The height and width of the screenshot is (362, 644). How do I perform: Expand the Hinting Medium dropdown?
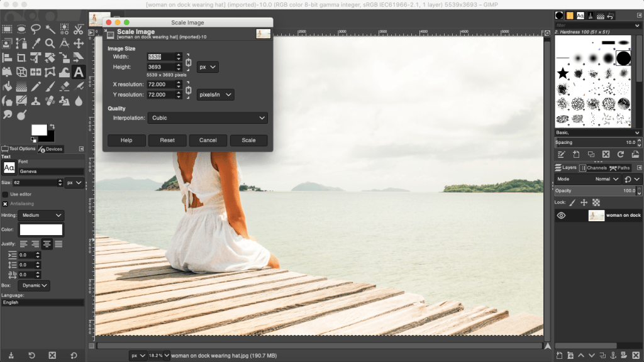(42, 216)
